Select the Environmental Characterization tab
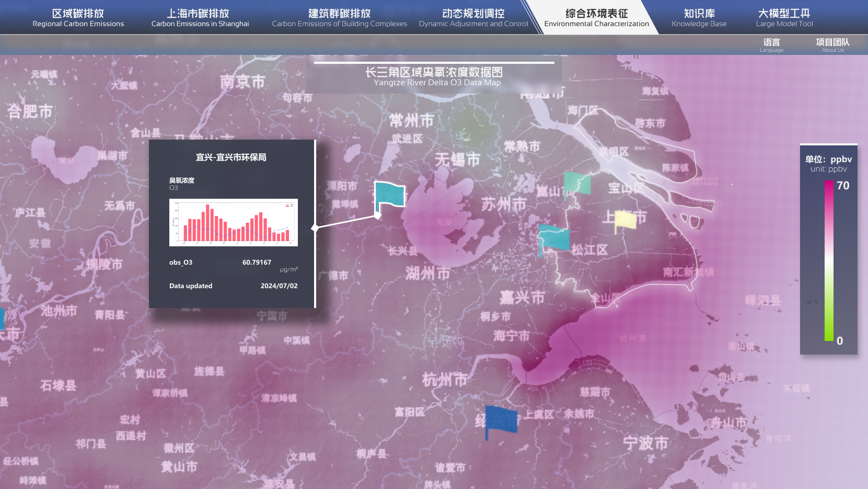Screen dimensions: 868x489 596,18
